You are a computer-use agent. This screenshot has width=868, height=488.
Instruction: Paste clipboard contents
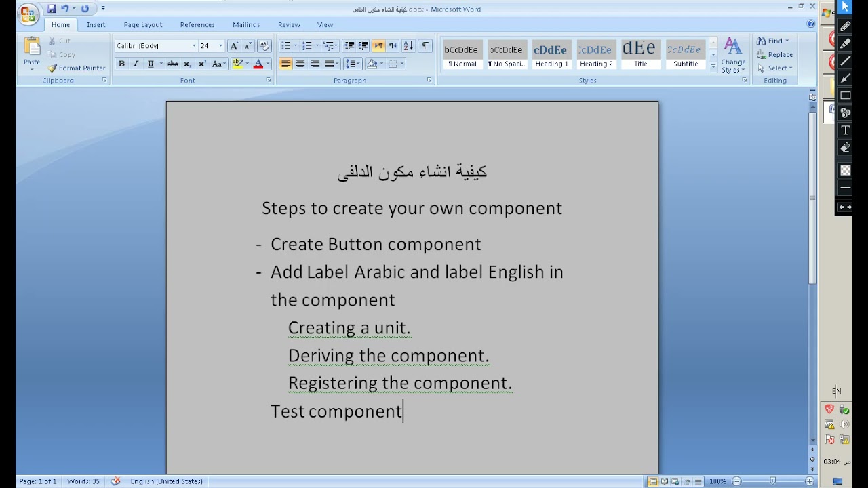click(x=32, y=54)
